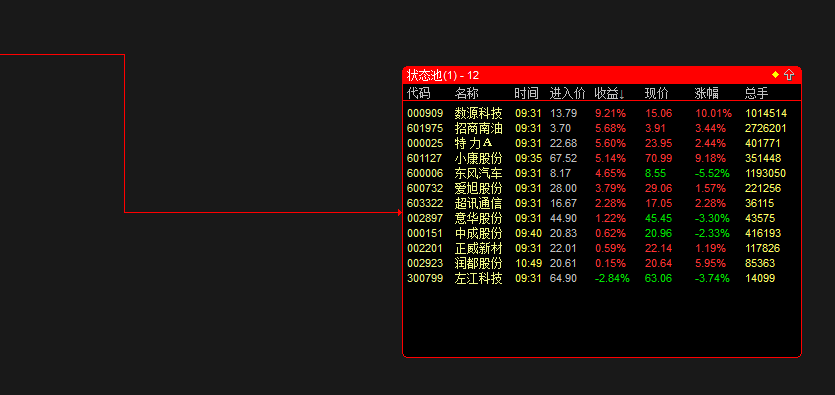Screen dimensions: 835x395
Task: Select stock name 超讯通信
Action: pos(478,203)
